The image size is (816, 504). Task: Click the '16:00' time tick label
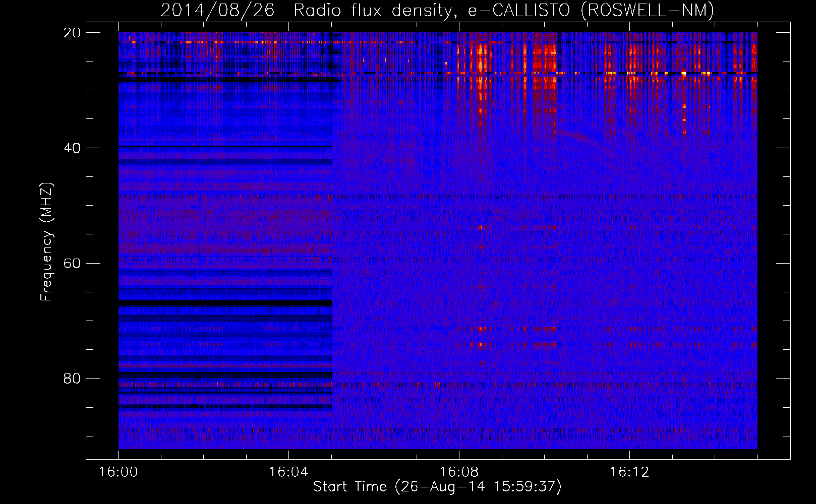pyautogui.click(x=118, y=472)
